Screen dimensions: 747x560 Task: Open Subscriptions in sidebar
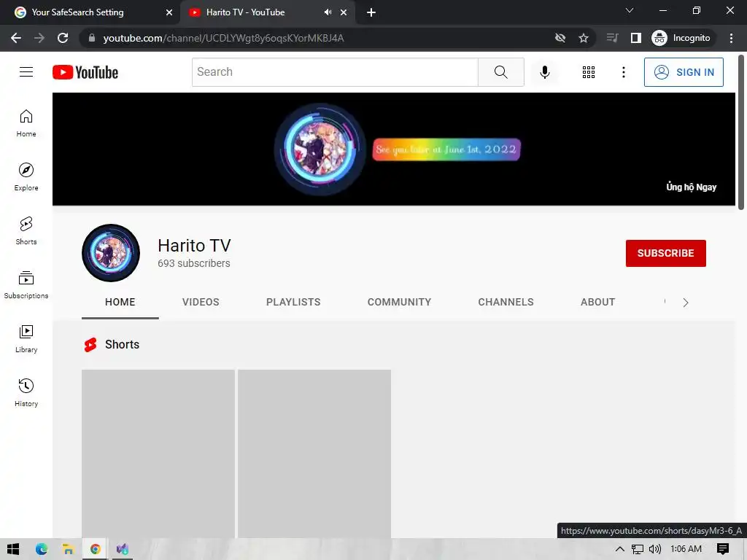tap(26, 285)
